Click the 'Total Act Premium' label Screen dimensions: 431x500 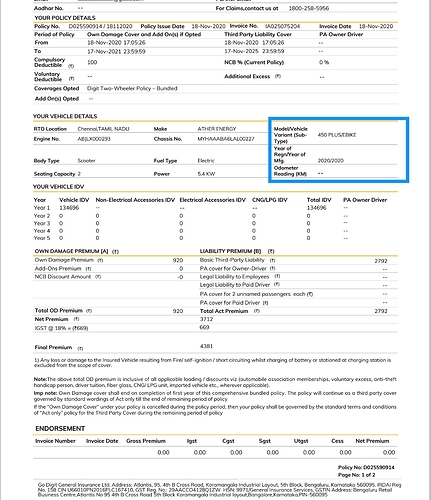pyautogui.click(x=224, y=311)
